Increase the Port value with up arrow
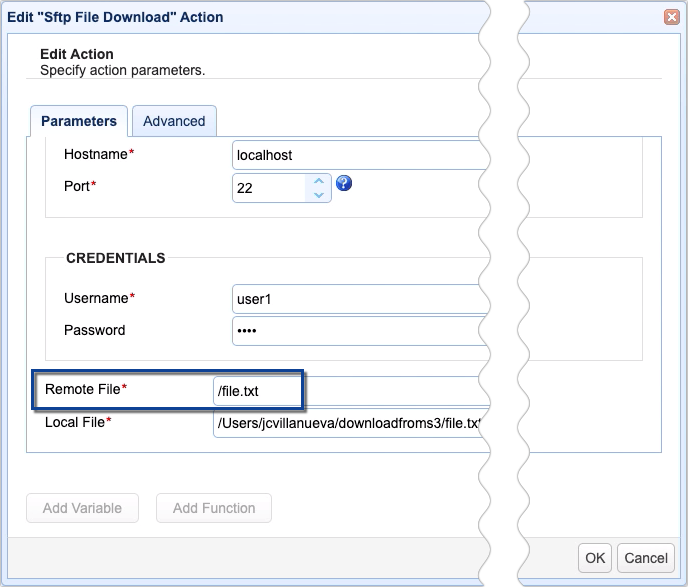688x587 pixels. [x=318, y=180]
